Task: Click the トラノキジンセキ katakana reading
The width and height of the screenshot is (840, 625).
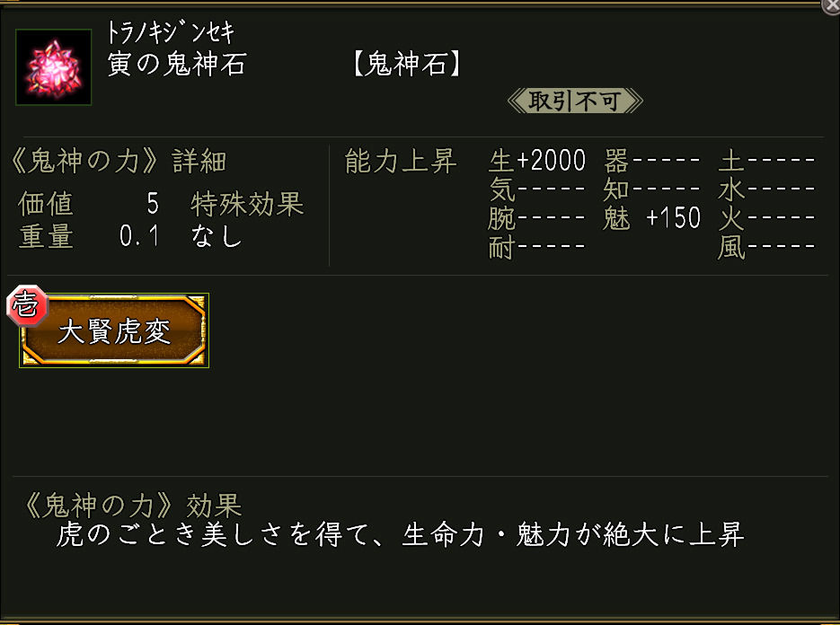Action: [x=171, y=33]
